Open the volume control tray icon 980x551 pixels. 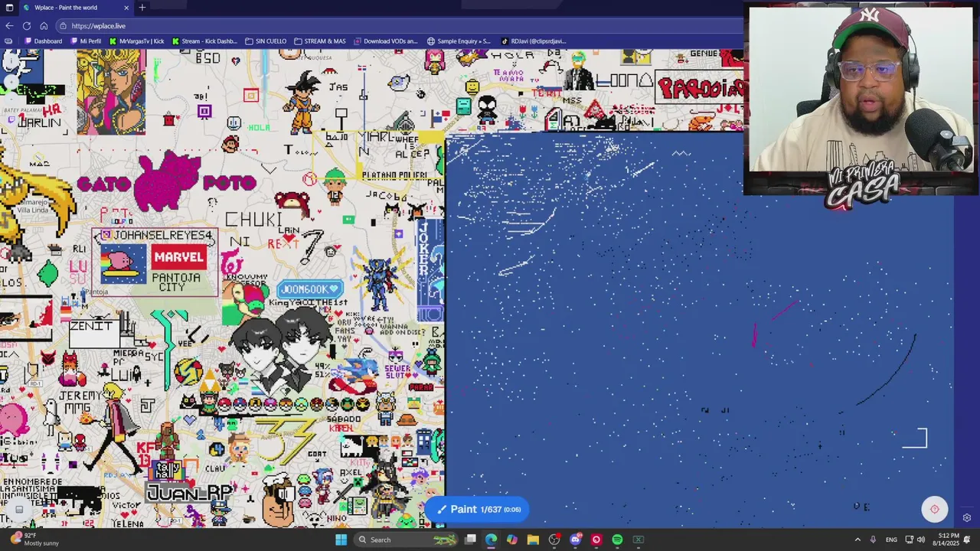pyautogui.click(x=923, y=540)
